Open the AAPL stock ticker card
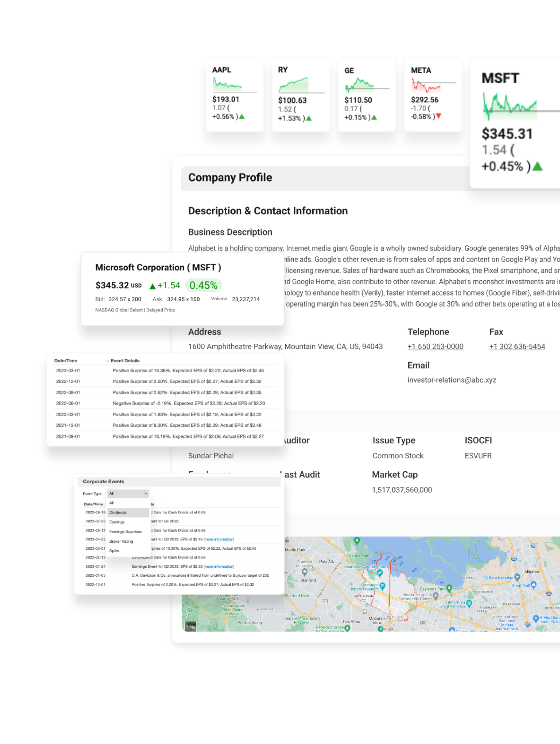 point(234,94)
